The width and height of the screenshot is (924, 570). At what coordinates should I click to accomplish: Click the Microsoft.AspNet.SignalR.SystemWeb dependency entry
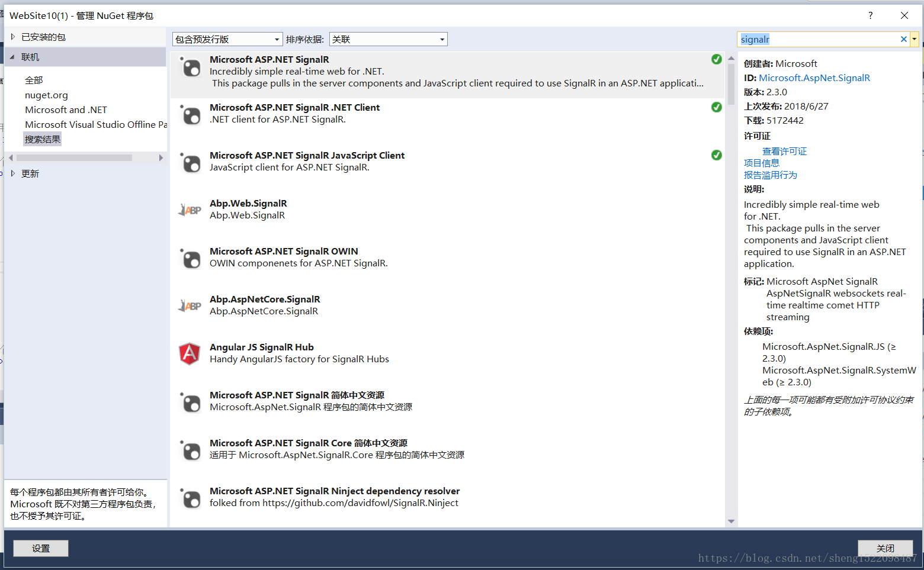839,376
